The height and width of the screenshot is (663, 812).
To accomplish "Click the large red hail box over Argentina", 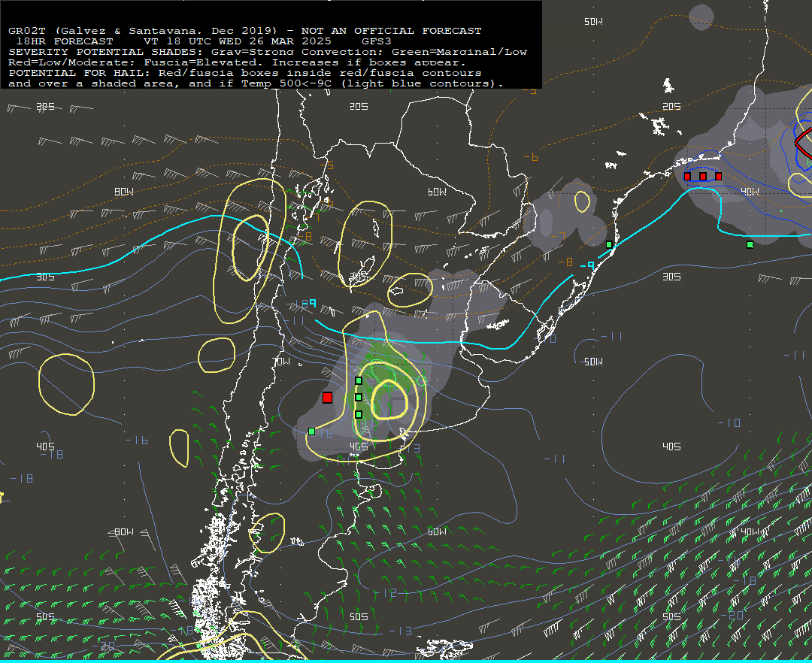I will point(327,398).
